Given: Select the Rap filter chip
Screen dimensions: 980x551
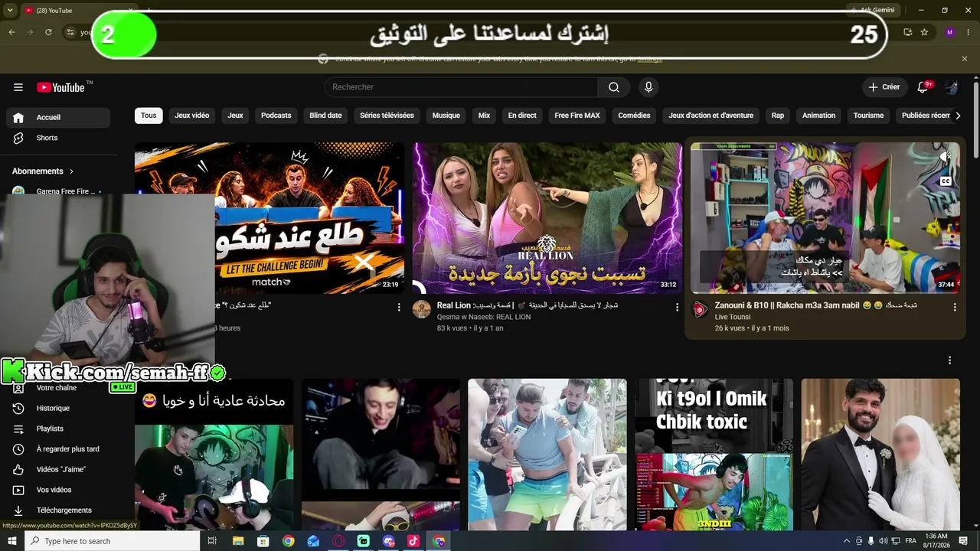Looking at the screenshot, I should click(778, 116).
